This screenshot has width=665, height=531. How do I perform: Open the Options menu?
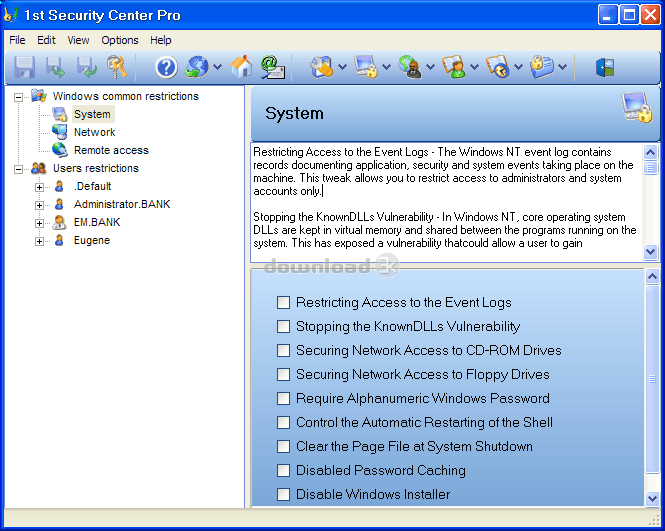pyautogui.click(x=120, y=40)
